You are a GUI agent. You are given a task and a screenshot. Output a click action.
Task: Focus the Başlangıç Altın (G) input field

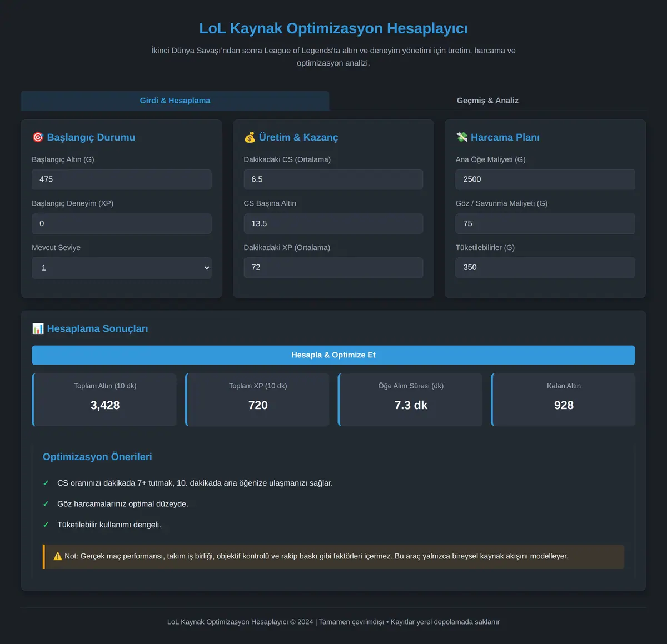(x=122, y=179)
